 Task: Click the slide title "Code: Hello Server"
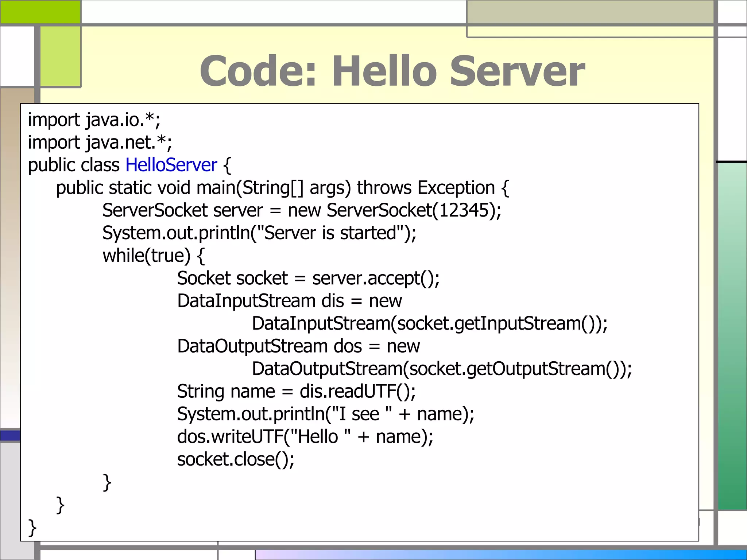(392, 71)
